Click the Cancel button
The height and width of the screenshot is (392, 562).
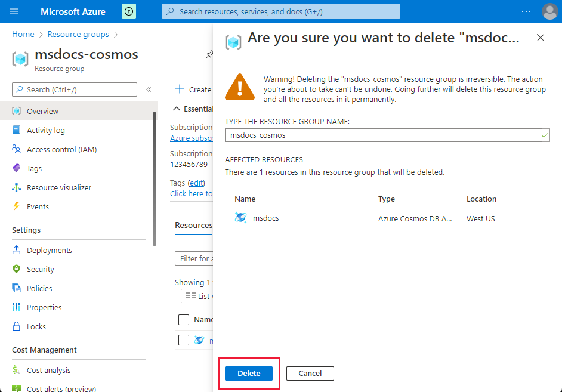310,374
